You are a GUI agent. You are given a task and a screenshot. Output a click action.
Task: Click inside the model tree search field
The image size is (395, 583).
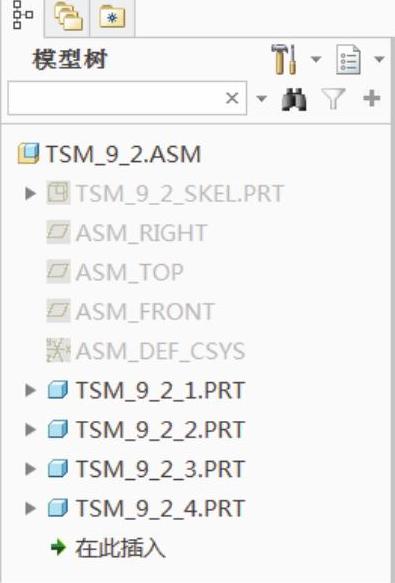click(115, 98)
